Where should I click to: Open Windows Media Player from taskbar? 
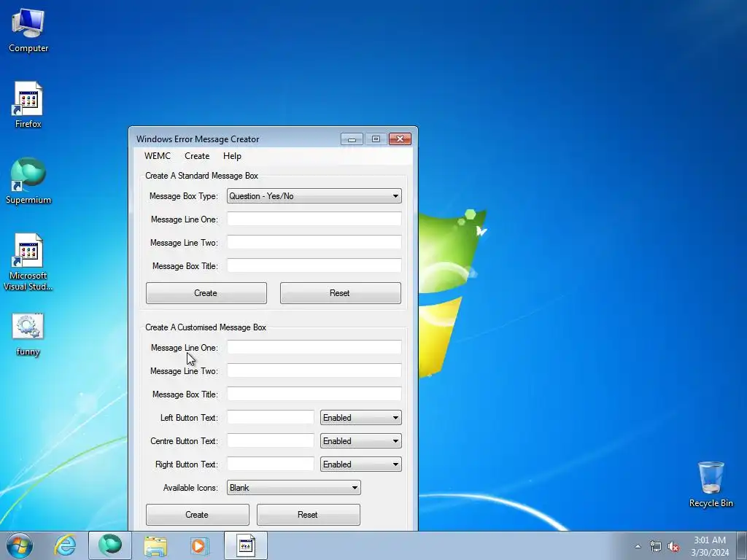pos(199,545)
